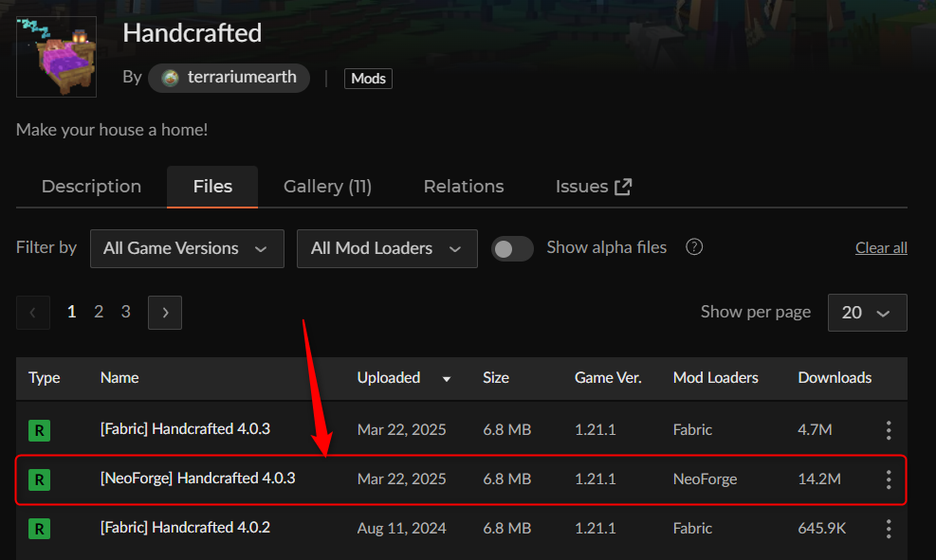
Task: Click the Mod Loaders column header
Action: pyautogui.click(x=715, y=378)
